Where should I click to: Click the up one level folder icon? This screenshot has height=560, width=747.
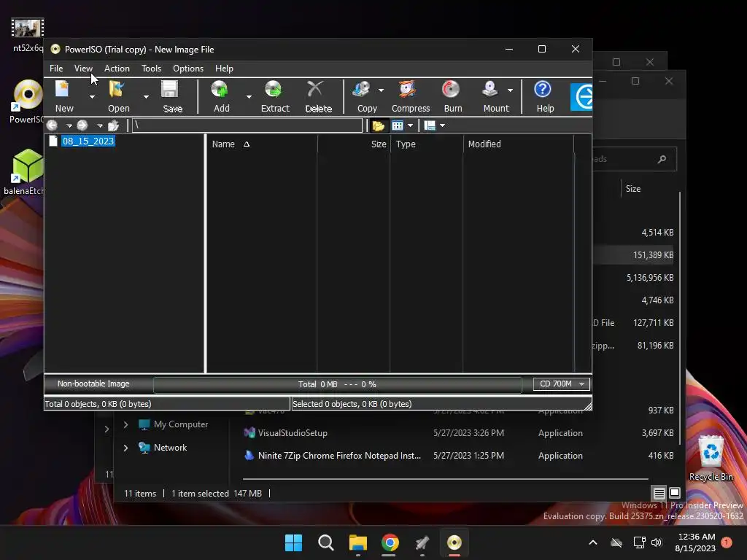pyautogui.click(x=113, y=125)
